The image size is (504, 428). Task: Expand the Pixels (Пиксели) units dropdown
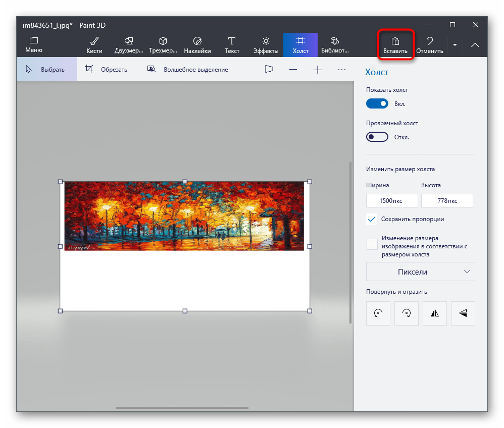coord(420,272)
